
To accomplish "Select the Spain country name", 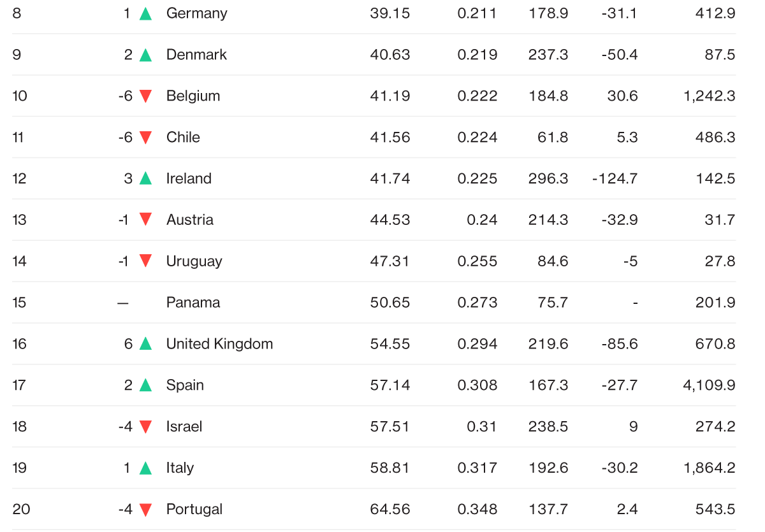I will coord(185,385).
